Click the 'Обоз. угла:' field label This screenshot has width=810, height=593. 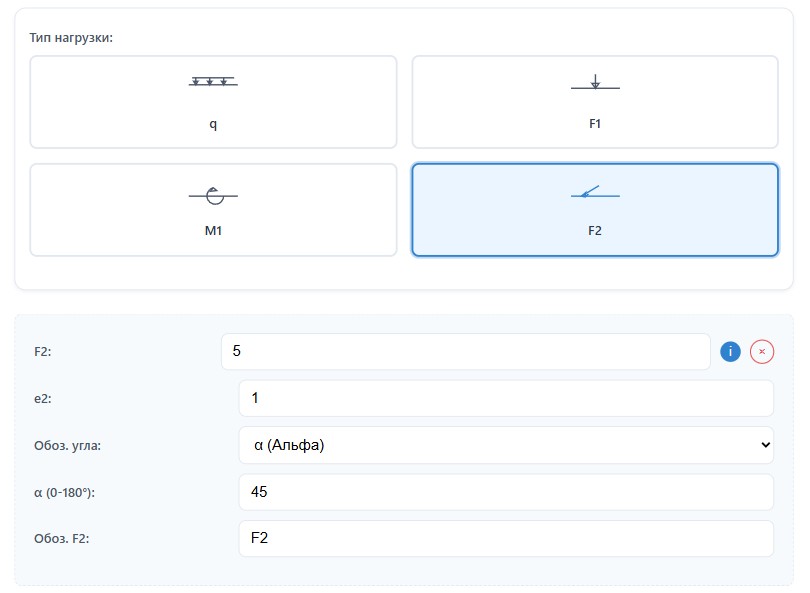67,445
